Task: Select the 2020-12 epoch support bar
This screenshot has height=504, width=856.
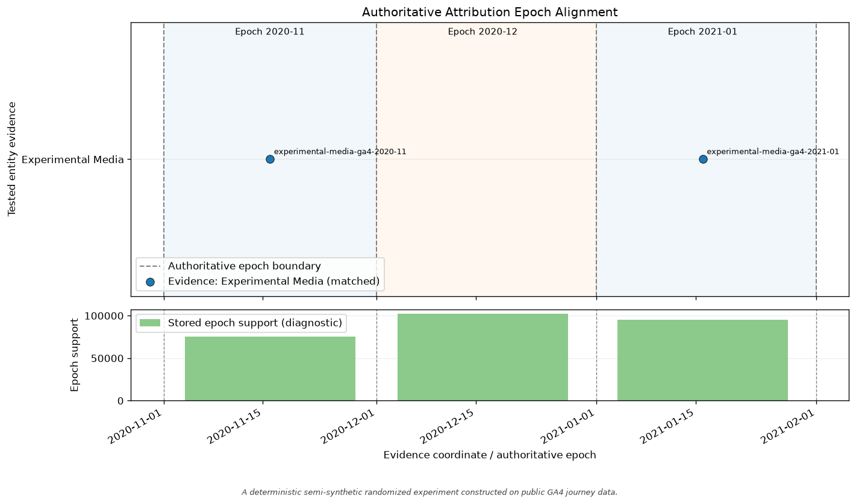Action: pos(483,357)
